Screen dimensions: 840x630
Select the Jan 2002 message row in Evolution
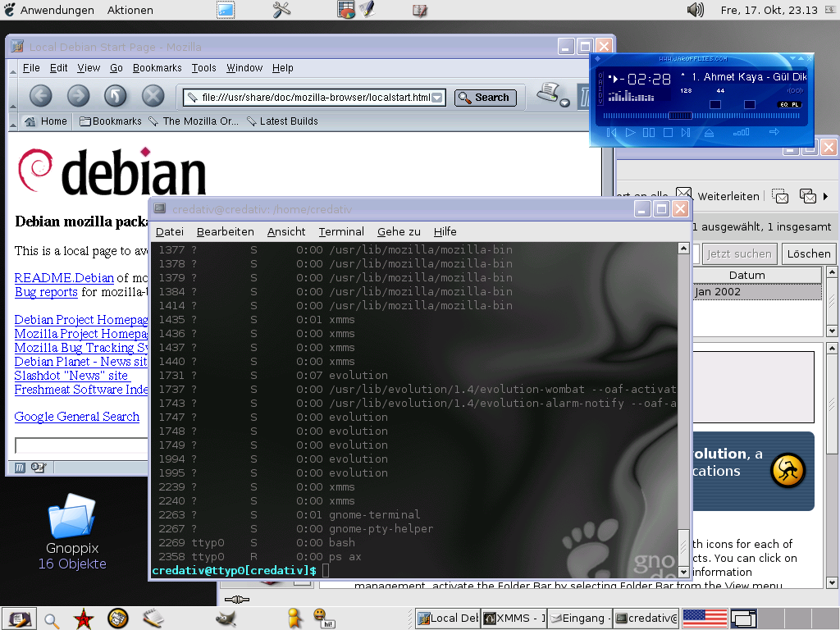[757, 292]
